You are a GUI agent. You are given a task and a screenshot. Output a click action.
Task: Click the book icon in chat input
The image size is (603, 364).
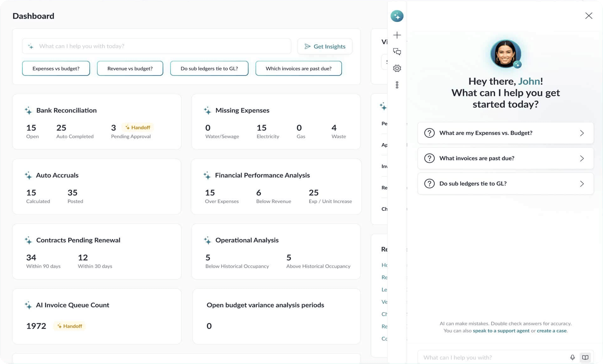point(585,357)
